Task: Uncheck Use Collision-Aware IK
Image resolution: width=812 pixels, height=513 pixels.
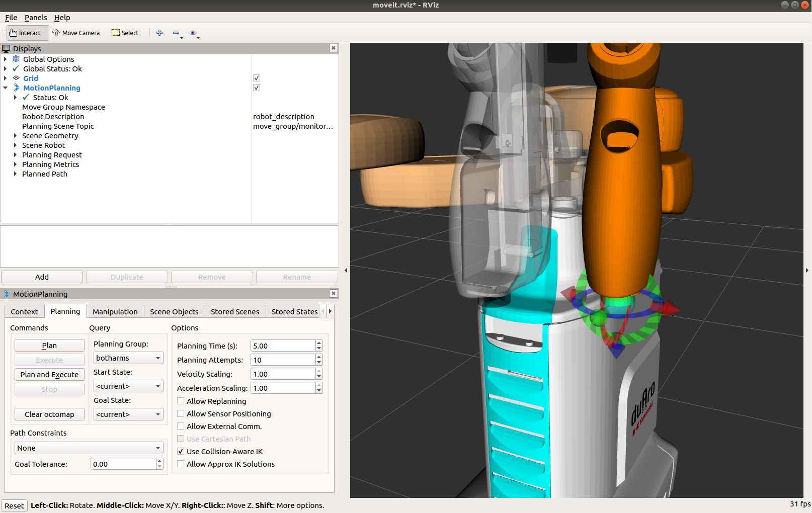Action: coord(181,452)
